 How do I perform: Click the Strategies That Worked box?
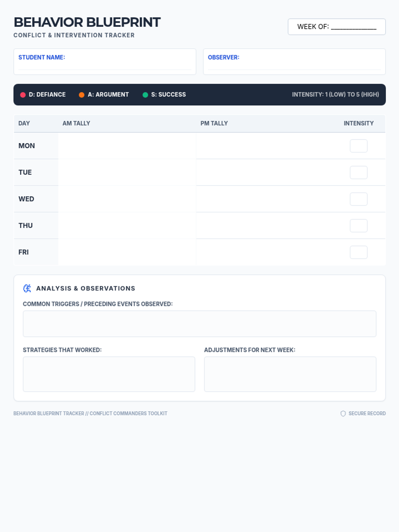point(109,374)
